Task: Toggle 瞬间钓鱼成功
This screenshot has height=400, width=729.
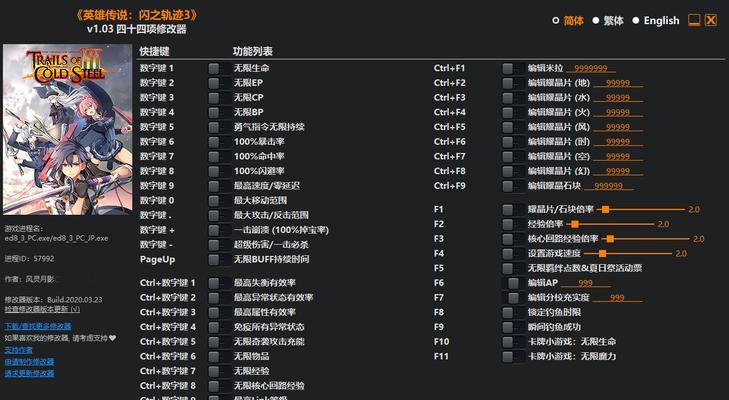Action: [513, 327]
